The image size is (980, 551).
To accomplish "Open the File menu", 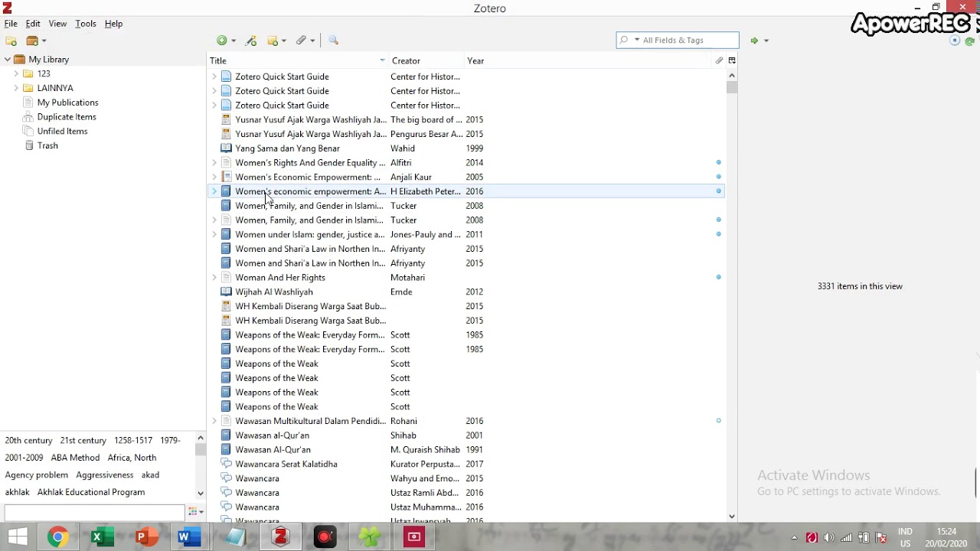I will point(11,24).
